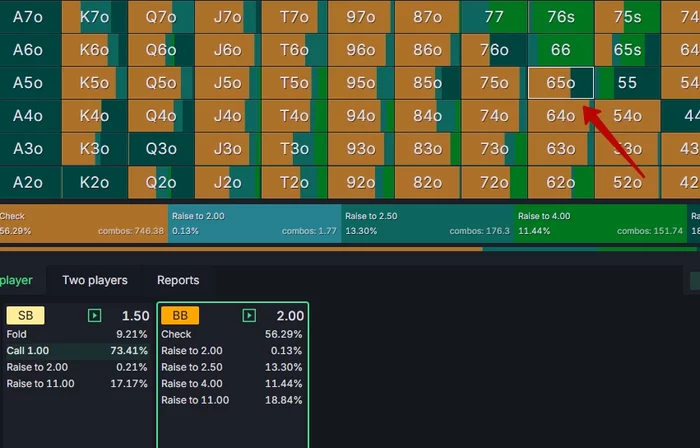This screenshot has width=700, height=448.
Task: Select the 76o hand cell
Action: click(494, 50)
